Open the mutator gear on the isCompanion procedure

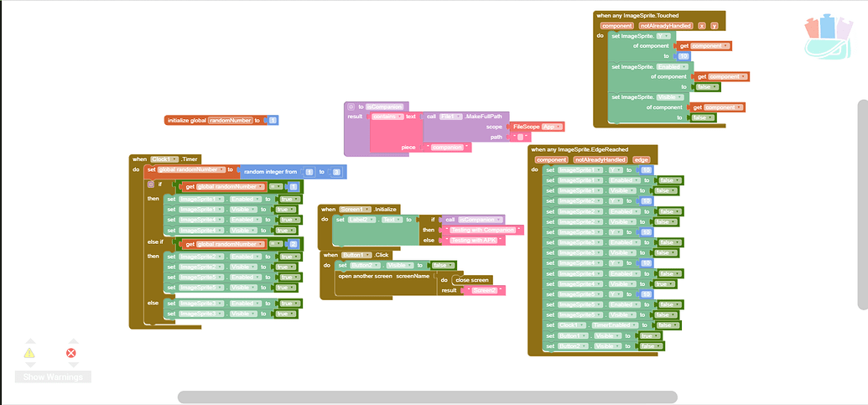(x=351, y=106)
